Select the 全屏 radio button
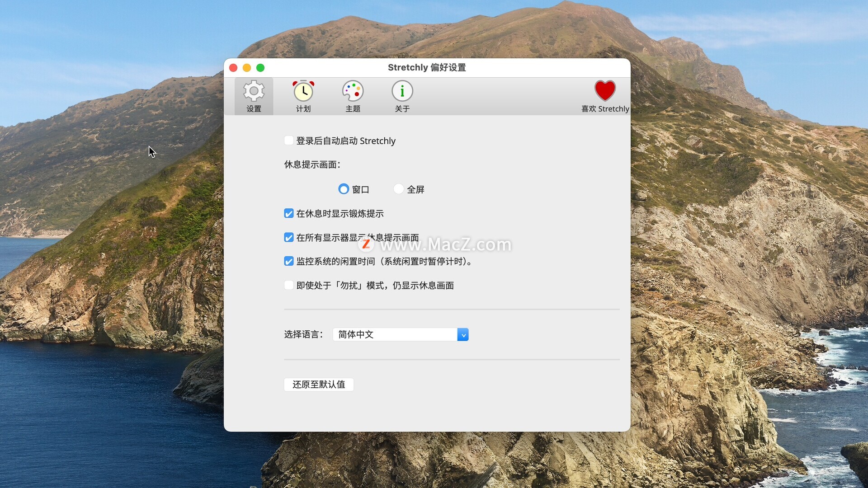 pos(398,189)
